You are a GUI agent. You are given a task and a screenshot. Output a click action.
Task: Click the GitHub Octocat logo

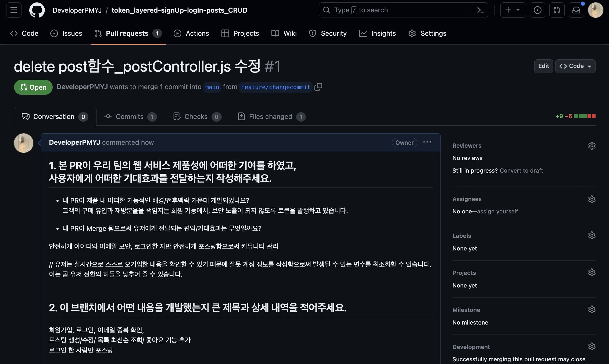pos(37,10)
